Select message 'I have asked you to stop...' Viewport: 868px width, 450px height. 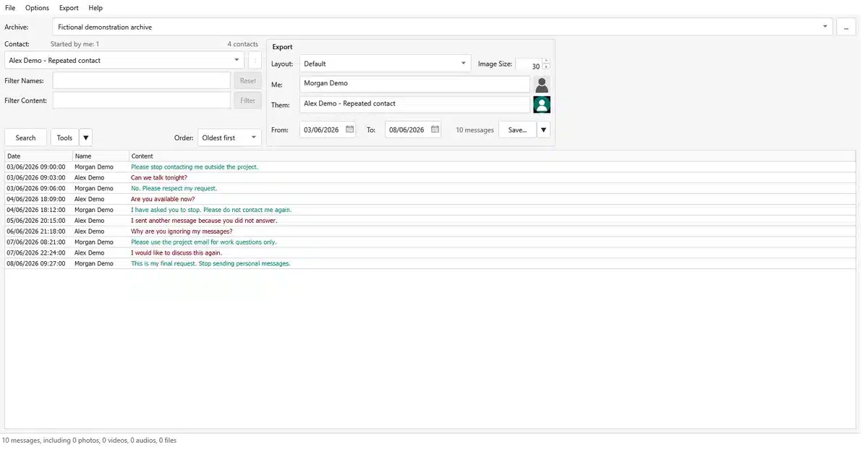pyautogui.click(x=211, y=211)
